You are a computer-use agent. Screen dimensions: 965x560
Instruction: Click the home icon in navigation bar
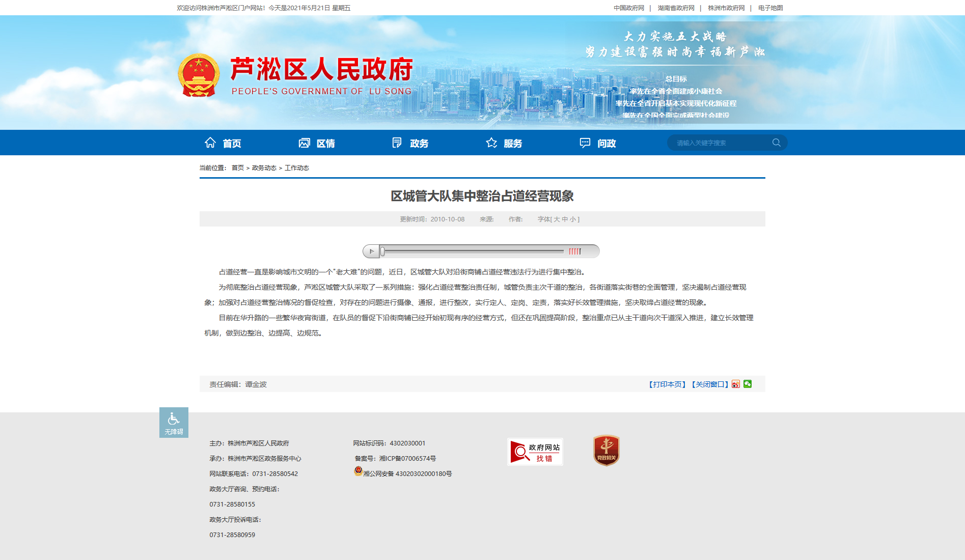coord(210,143)
